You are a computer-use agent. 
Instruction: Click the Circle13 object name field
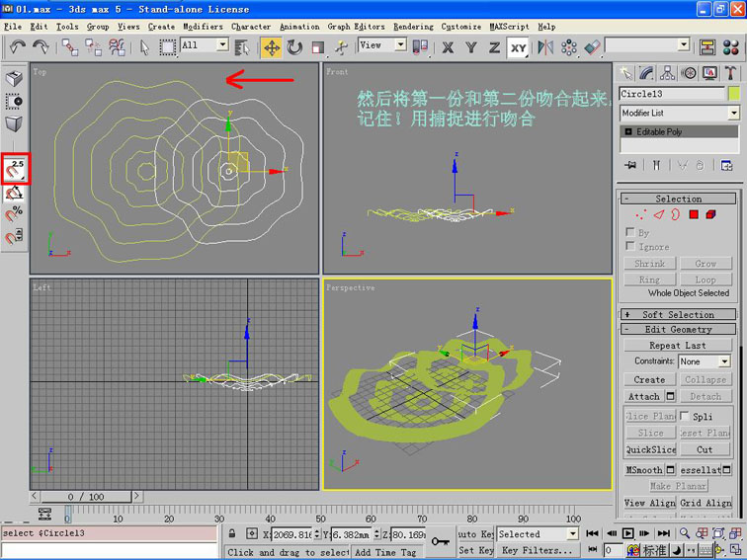point(672,93)
